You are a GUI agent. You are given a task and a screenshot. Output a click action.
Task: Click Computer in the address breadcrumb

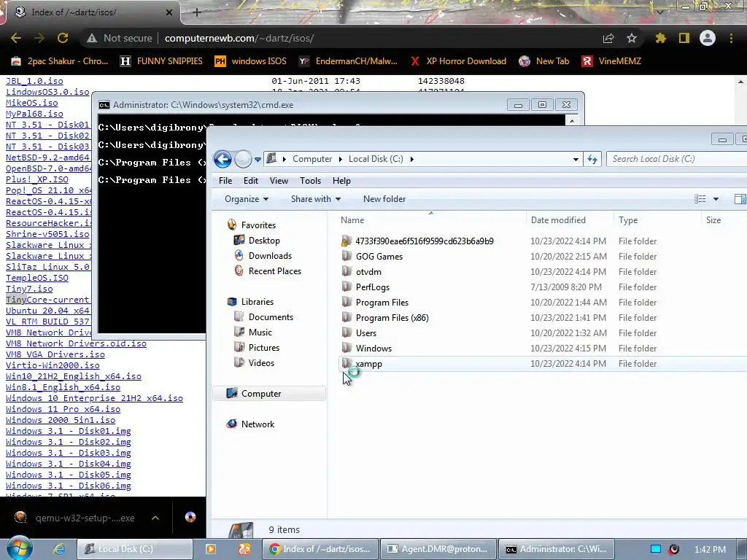[x=312, y=159]
